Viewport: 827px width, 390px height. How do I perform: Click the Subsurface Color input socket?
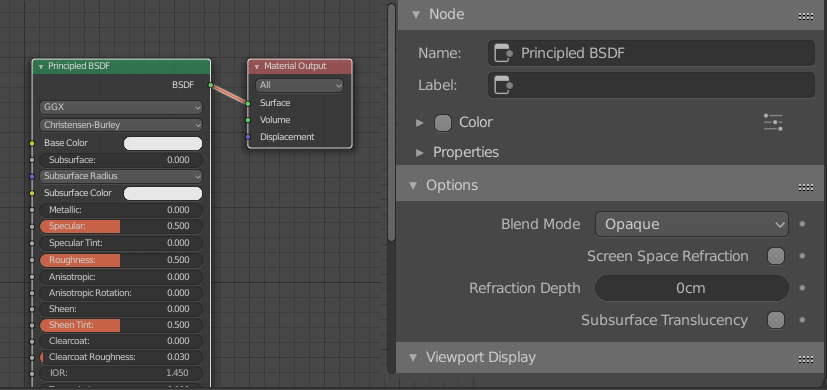tap(32, 193)
